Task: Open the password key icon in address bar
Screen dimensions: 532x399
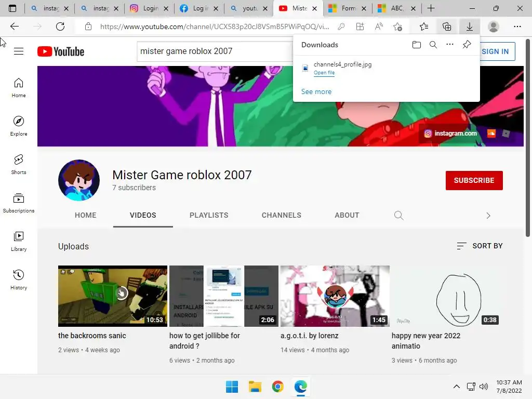Action: click(341, 26)
